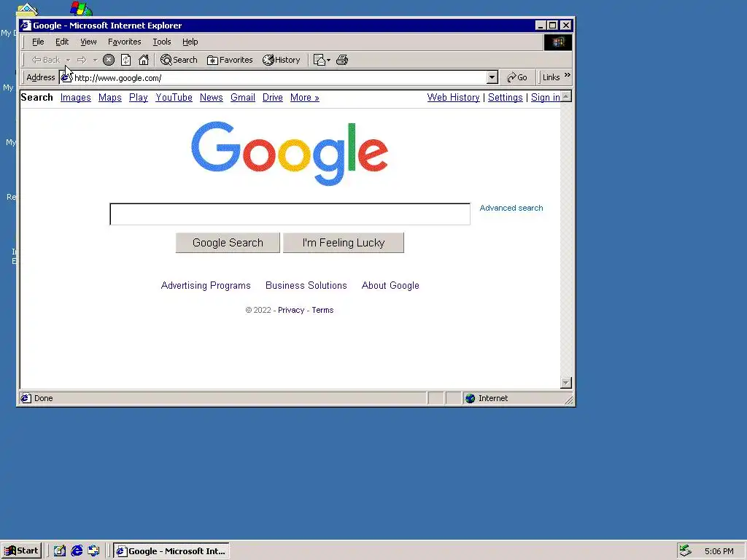The width and height of the screenshot is (747, 560).
Task: Launch Internet Explorer from quick launch
Action: point(77,551)
